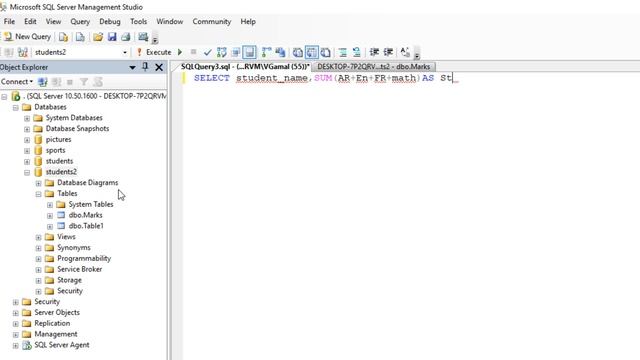Image resolution: width=640 pixels, height=360 pixels.
Task: Expand the System Databases folder
Action: 27,118
